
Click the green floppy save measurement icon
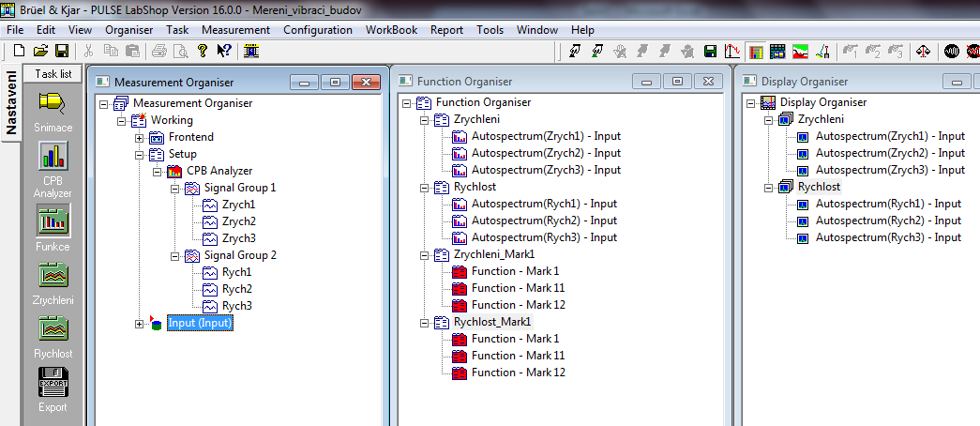click(710, 52)
